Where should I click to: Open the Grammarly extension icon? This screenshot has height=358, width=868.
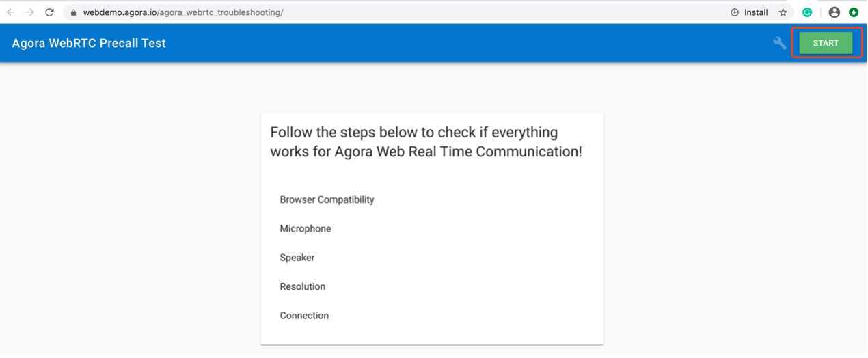(x=807, y=12)
